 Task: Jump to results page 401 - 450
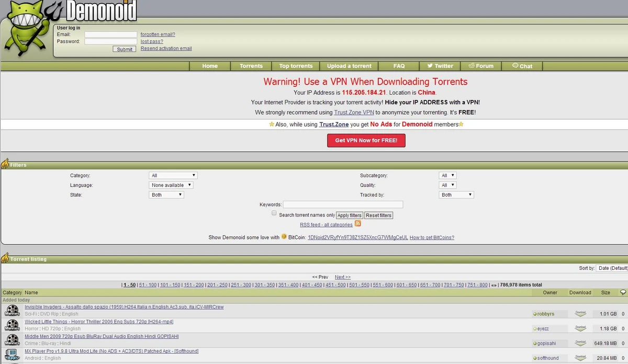point(312,285)
